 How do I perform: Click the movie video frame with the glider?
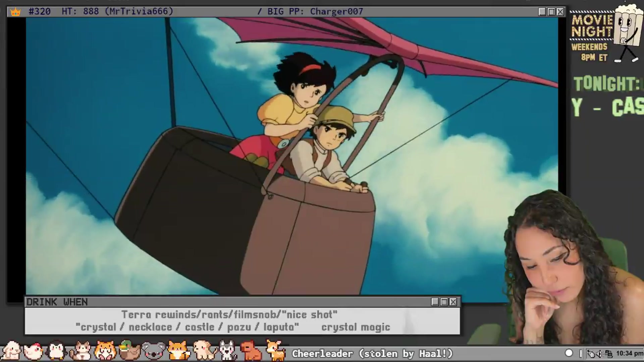tap(292, 156)
